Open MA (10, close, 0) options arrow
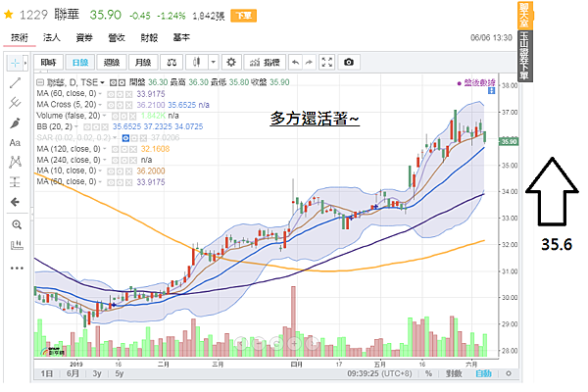 point(100,171)
